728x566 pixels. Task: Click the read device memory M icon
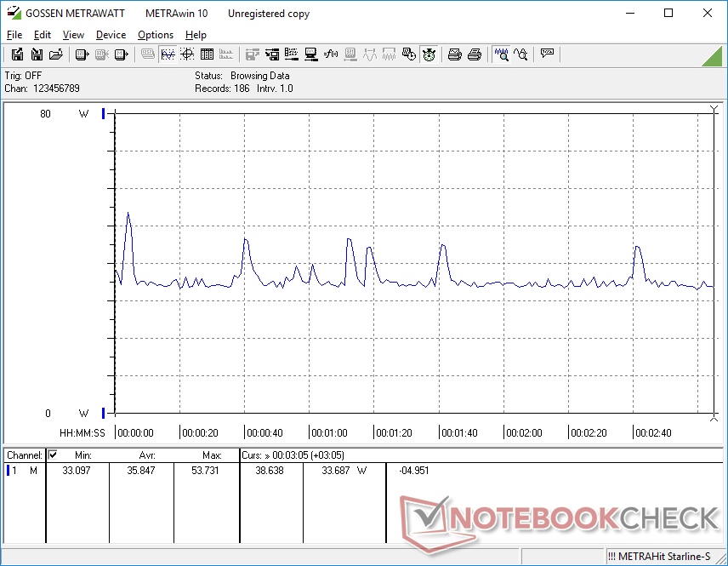(121, 54)
